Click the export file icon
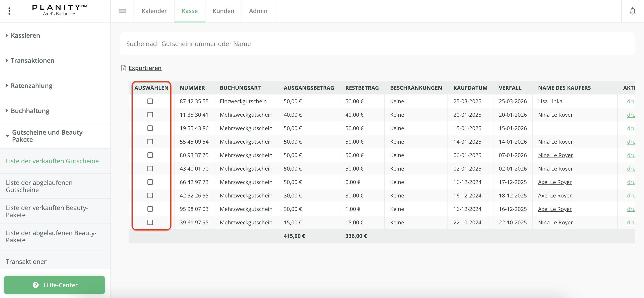Viewport: 644px width, 298px height. [x=123, y=68]
